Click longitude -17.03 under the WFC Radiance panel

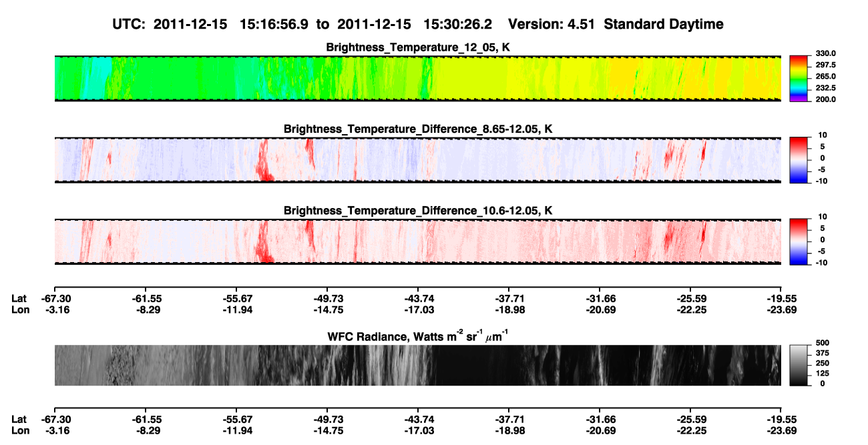[418, 430]
